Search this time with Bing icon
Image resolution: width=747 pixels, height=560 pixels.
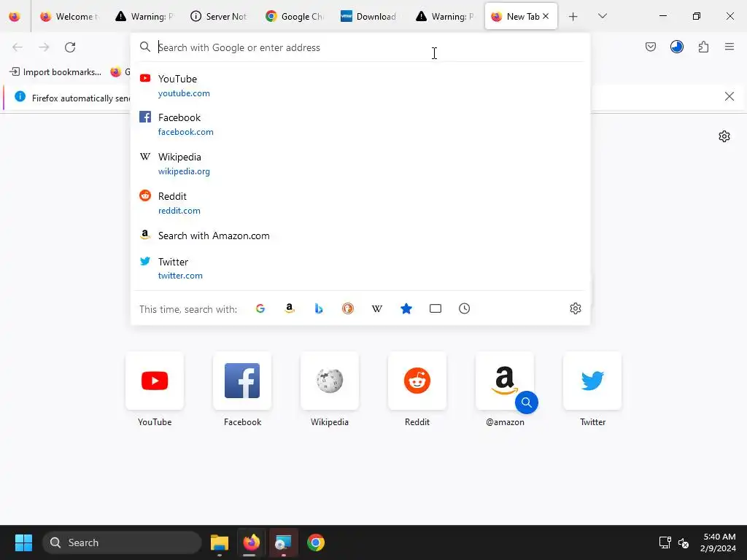319,308
